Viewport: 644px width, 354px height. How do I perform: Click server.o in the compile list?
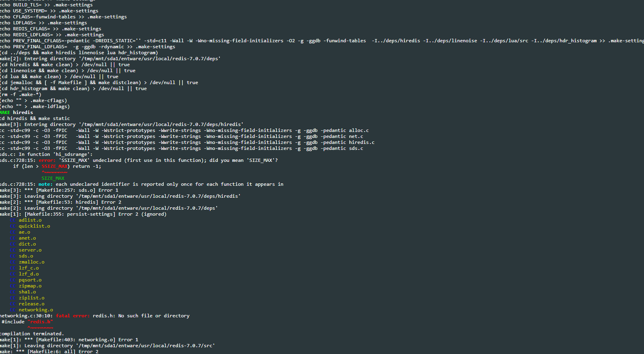point(30,250)
